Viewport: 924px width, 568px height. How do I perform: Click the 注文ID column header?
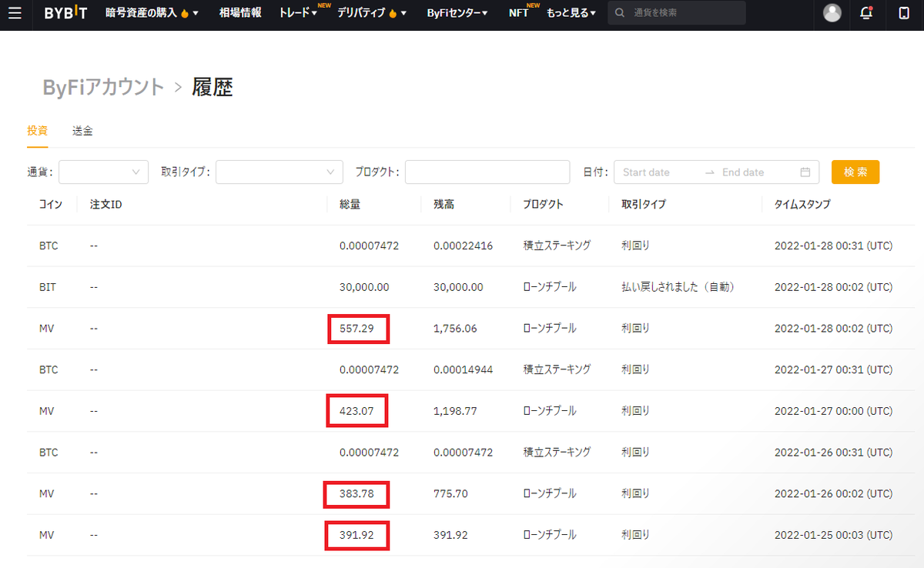tap(106, 205)
